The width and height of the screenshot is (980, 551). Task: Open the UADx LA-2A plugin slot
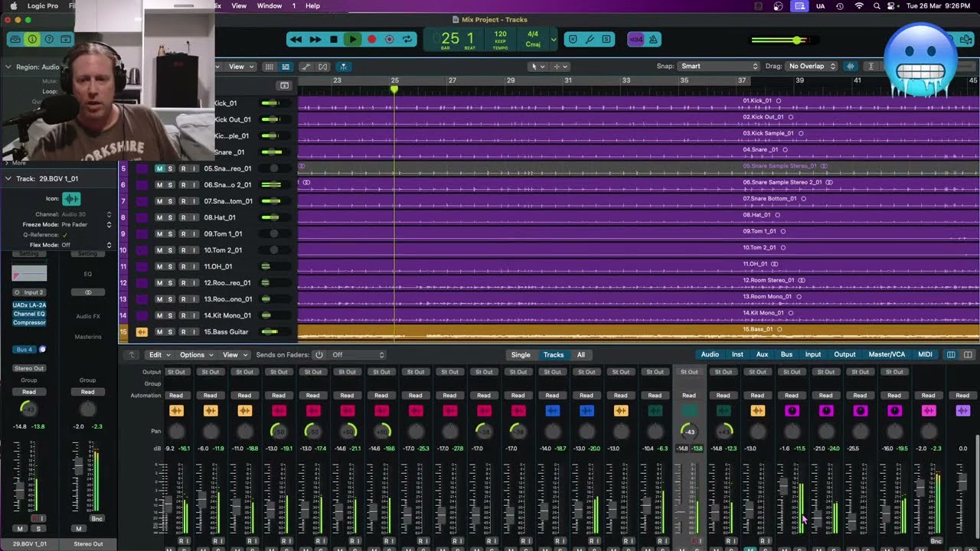(x=29, y=305)
